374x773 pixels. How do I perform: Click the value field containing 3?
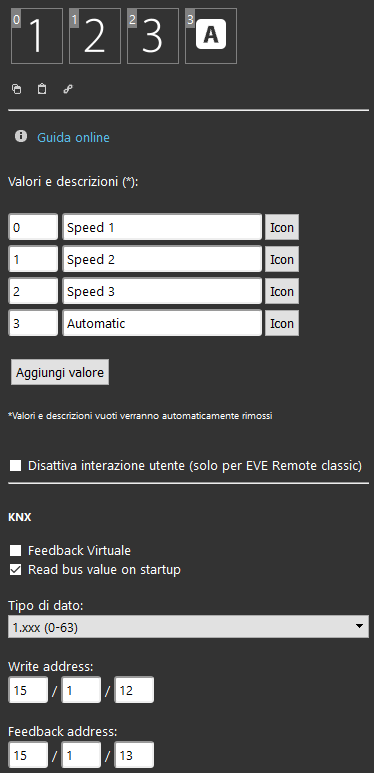pos(33,323)
